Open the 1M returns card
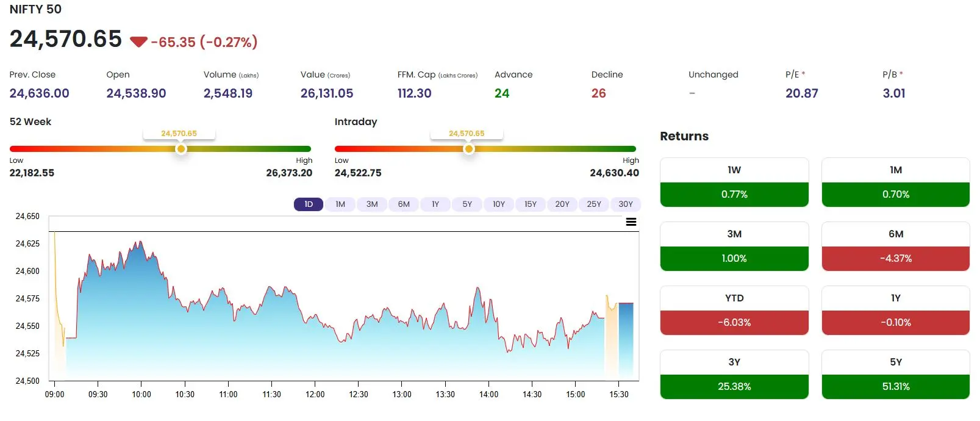 (x=896, y=182)
